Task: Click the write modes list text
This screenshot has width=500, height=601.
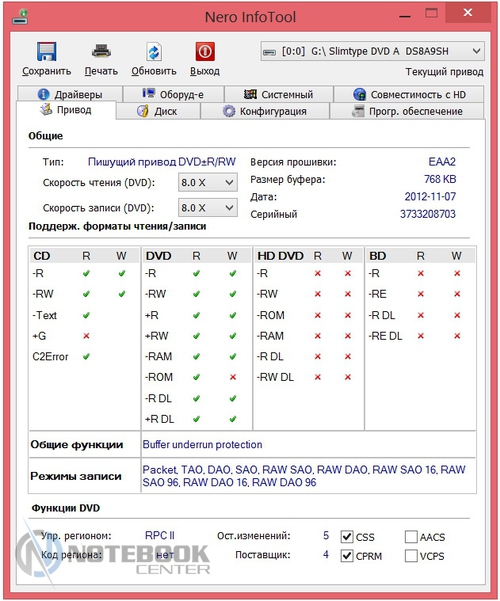Action: 304,476
